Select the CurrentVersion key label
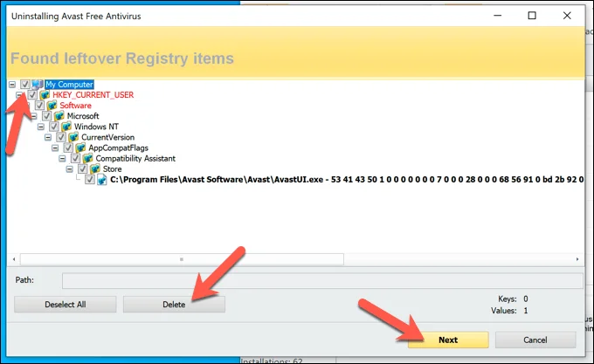The height and width of the screenshot is (364, 594). tap(107, 137)
